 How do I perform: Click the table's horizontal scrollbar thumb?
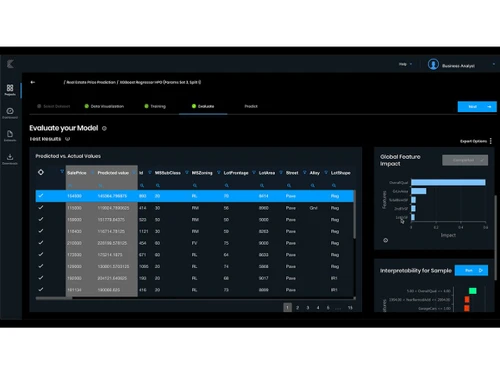[54, 298]
